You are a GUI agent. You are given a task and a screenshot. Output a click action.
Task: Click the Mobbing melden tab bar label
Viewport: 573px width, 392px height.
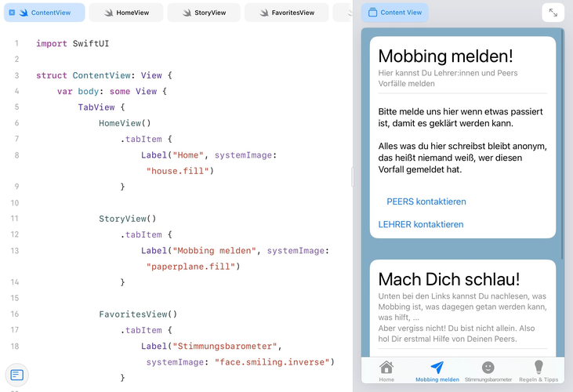437,379
